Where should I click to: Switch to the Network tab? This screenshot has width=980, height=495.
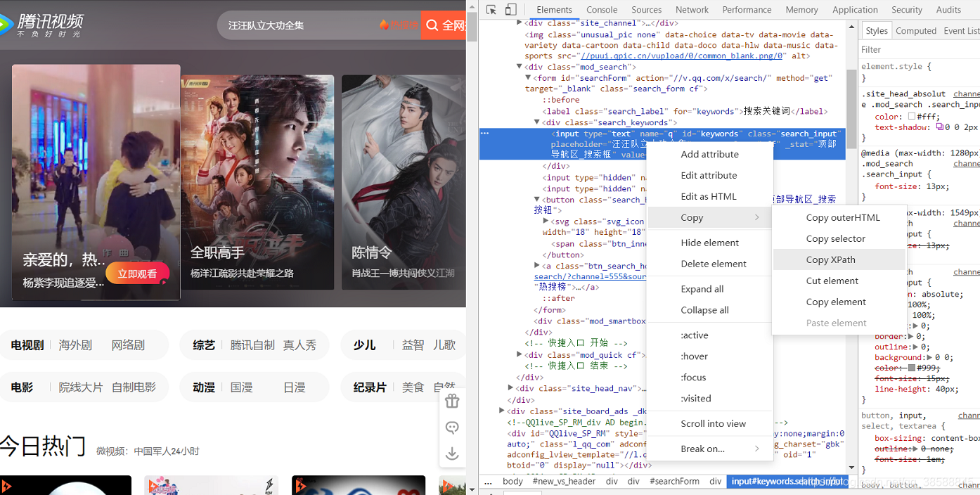click(x=692, y=10)
